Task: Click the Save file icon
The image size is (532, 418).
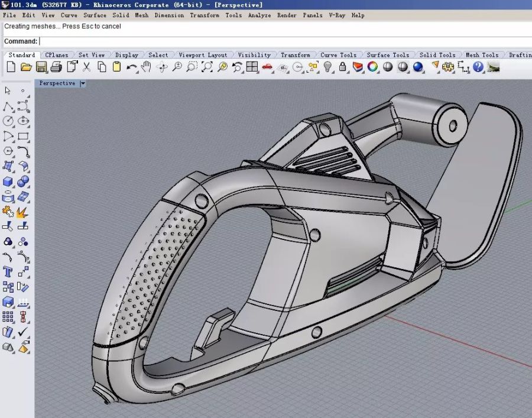Action: [41, 67]
